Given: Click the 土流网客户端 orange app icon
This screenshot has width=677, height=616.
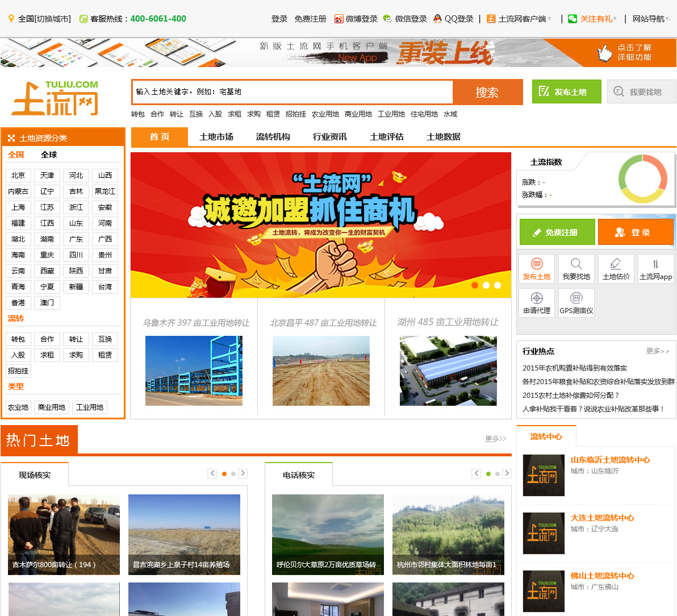Looking at the screenshot, I should 491,19.
